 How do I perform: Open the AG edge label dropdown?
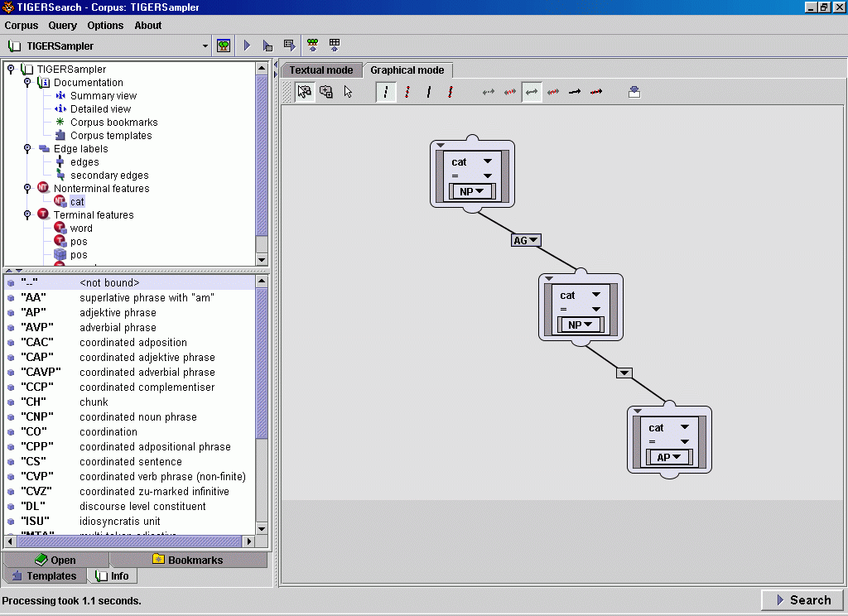click(526, 240)
